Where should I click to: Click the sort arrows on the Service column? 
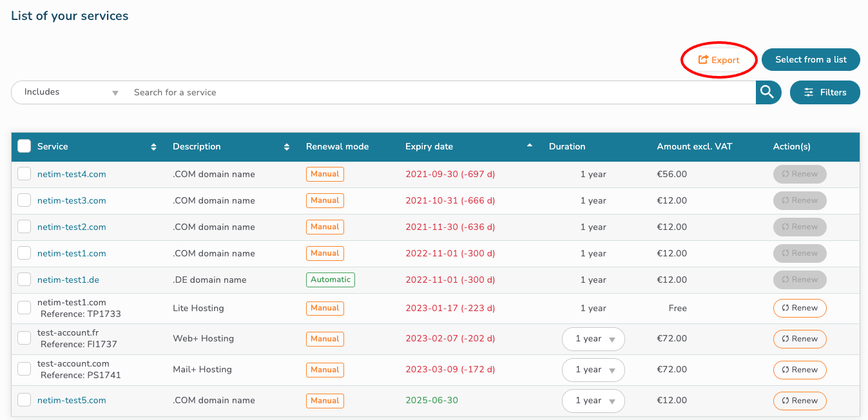tap(153, 146)
